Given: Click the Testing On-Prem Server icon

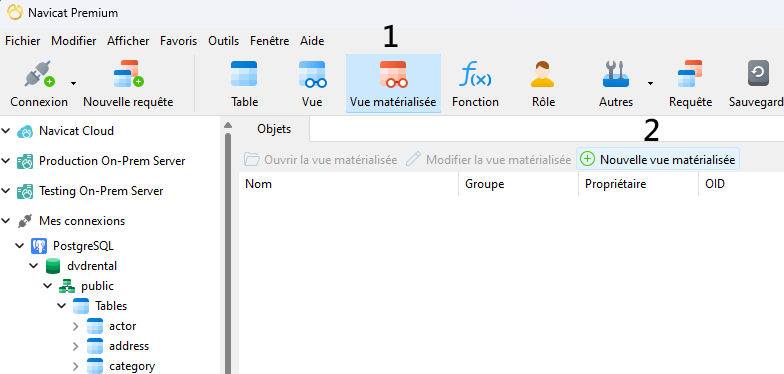Looking at the screenshot, I should [x=24, y=192].
